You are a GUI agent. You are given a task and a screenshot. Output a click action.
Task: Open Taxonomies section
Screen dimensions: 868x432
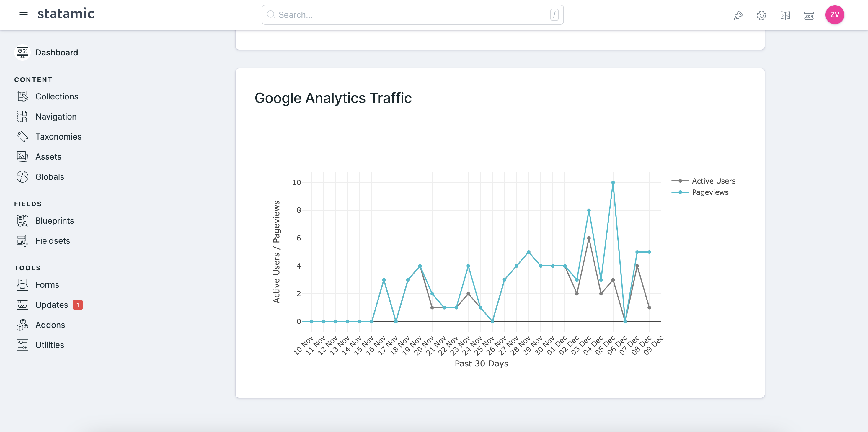coord(58,137)
